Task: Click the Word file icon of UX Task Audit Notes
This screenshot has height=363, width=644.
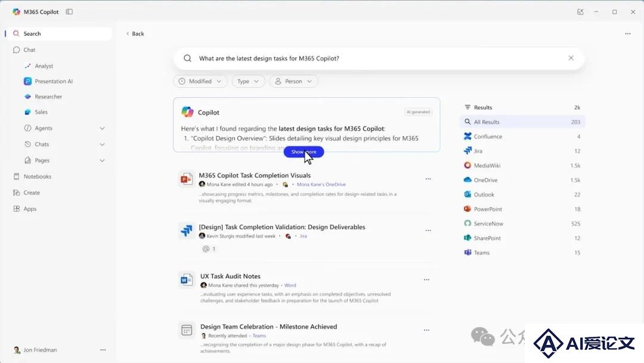Action: click(187, 281)
